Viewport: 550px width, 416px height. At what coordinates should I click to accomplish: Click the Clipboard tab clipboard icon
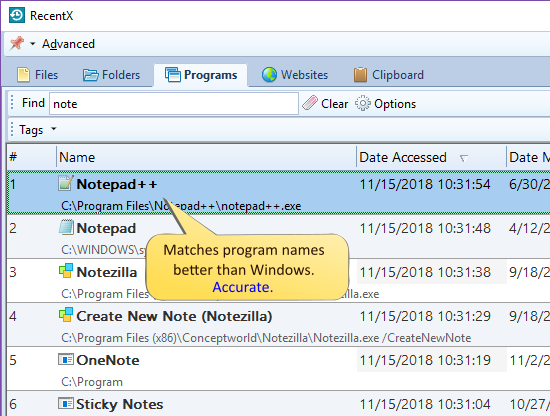(360, 75)
